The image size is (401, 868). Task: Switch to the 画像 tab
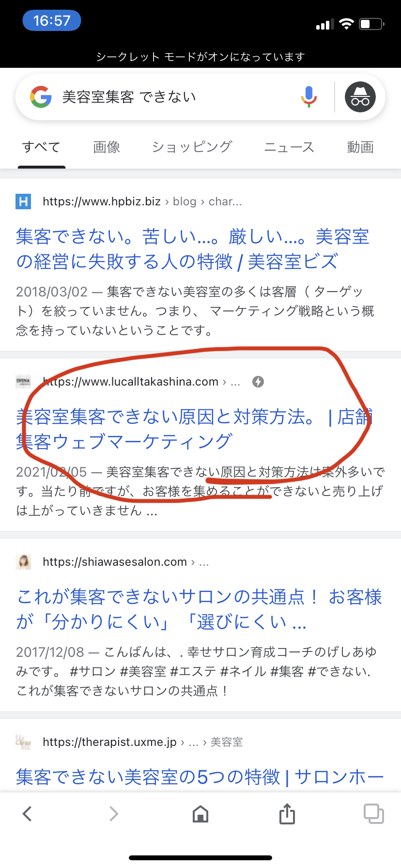click(107, 147)
